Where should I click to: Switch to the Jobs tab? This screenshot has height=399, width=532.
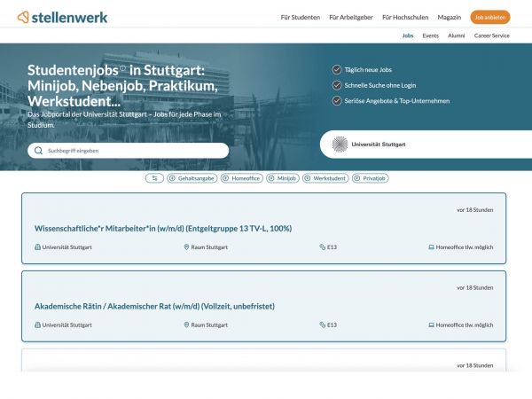pos(408,35)
